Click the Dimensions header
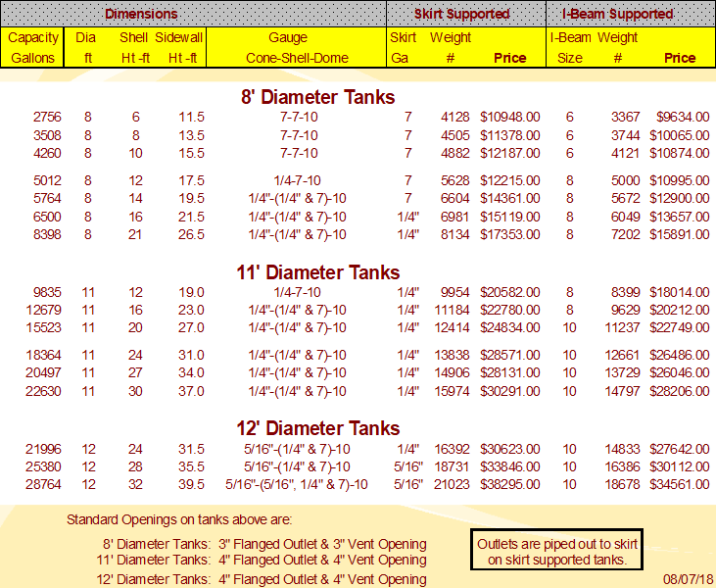This screenshot has height=588, width=716. pyautogui.click(x=141, y=14)
